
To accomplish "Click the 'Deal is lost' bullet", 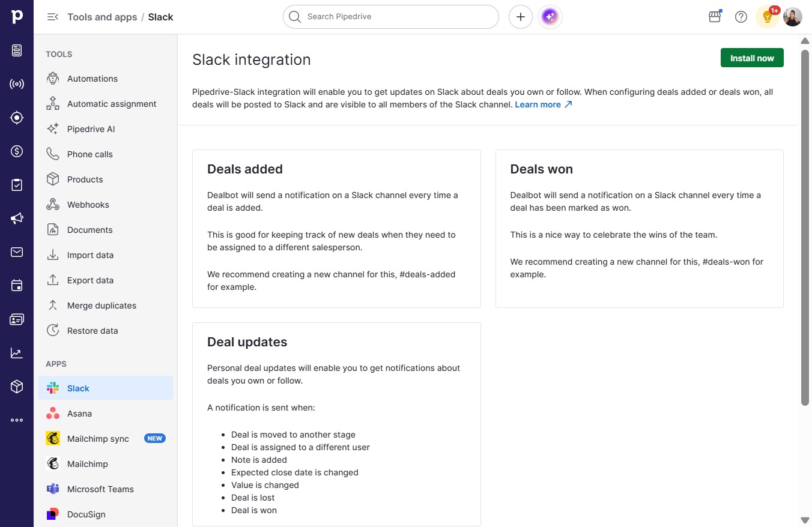I will (x=253, y=498).
